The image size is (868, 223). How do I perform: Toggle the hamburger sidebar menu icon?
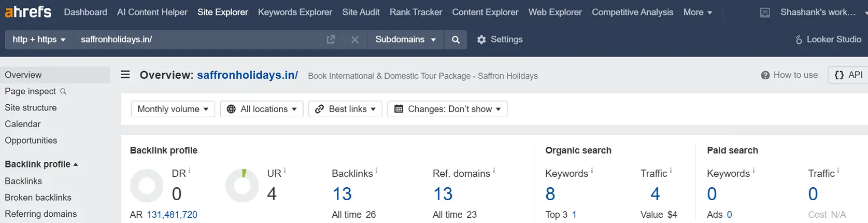[125, 75]
